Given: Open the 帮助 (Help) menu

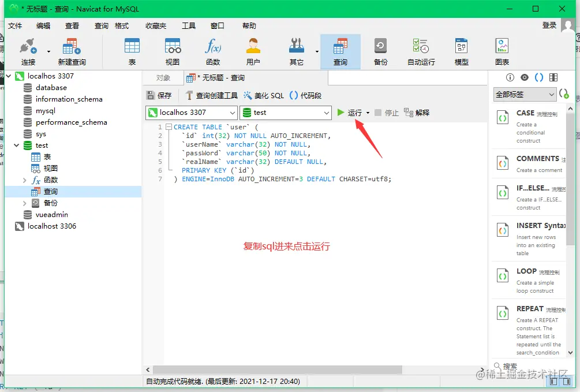Looking at the screenshot, I should click(x=249, y=25).
